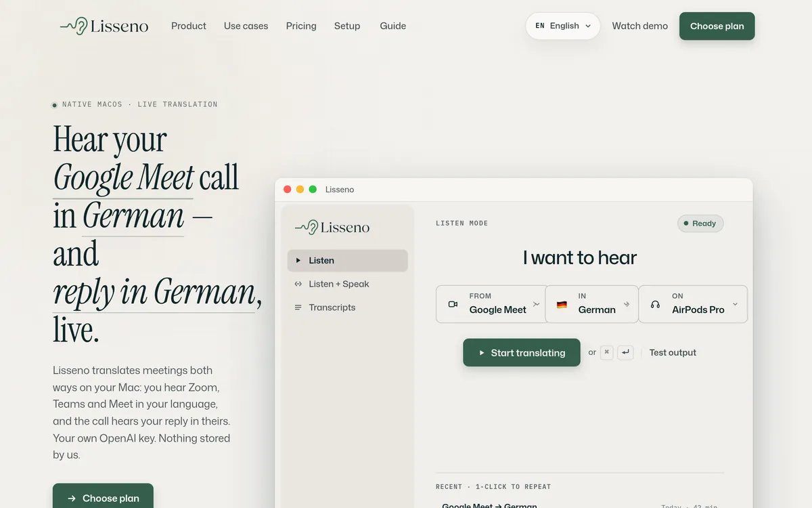Click the green dot beside the Native macOS label
This screenshot has height=508, width=812.
[x=55, y=105]
